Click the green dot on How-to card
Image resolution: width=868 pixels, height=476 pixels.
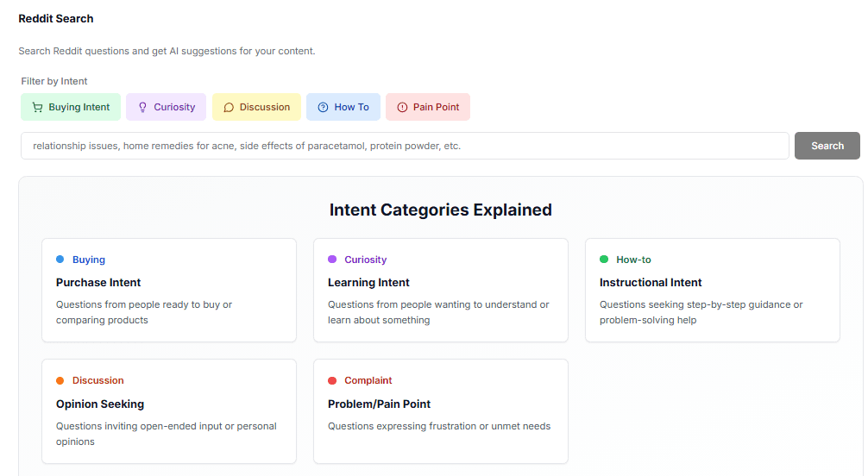point(604,259)
